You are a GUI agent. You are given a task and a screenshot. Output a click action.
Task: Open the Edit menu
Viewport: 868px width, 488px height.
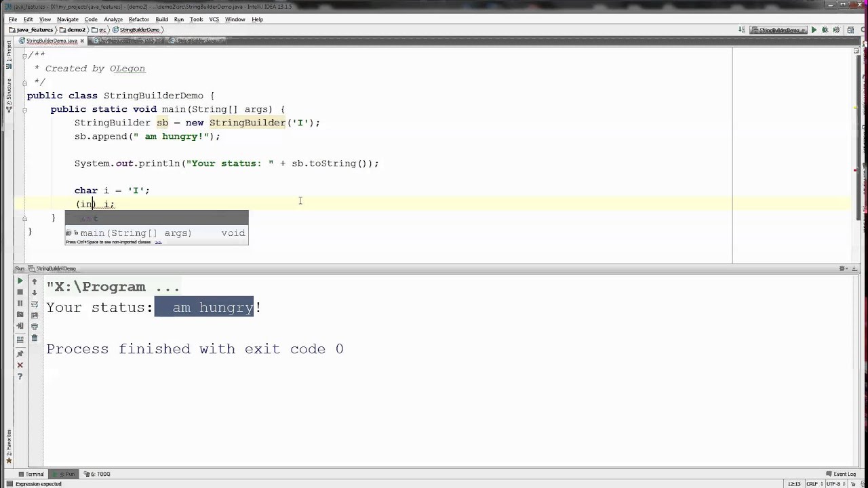[x=28, y=19]
